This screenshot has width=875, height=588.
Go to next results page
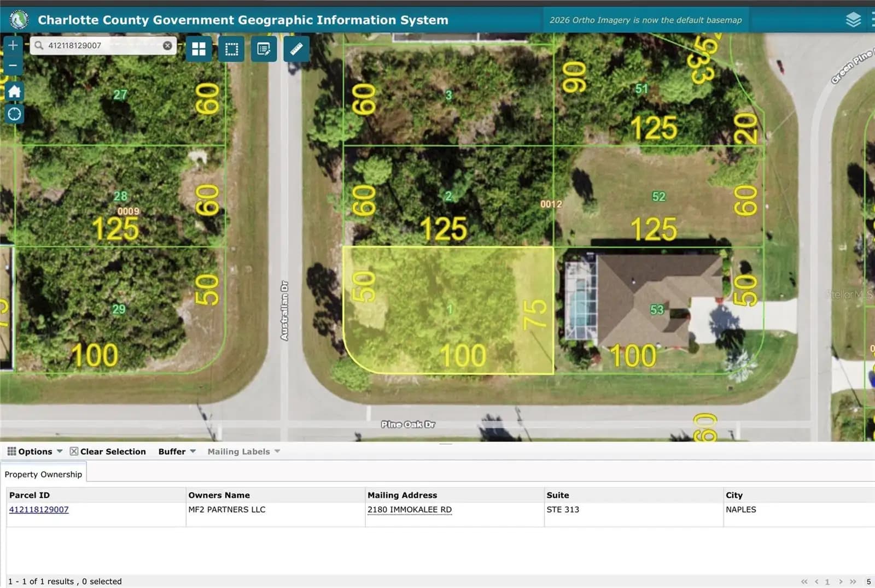[841, 581]
